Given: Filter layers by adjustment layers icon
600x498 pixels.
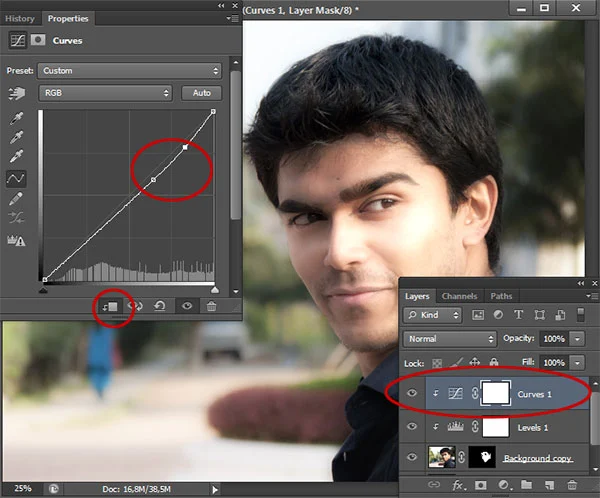Looking at the screenshot, I should 498,315.
